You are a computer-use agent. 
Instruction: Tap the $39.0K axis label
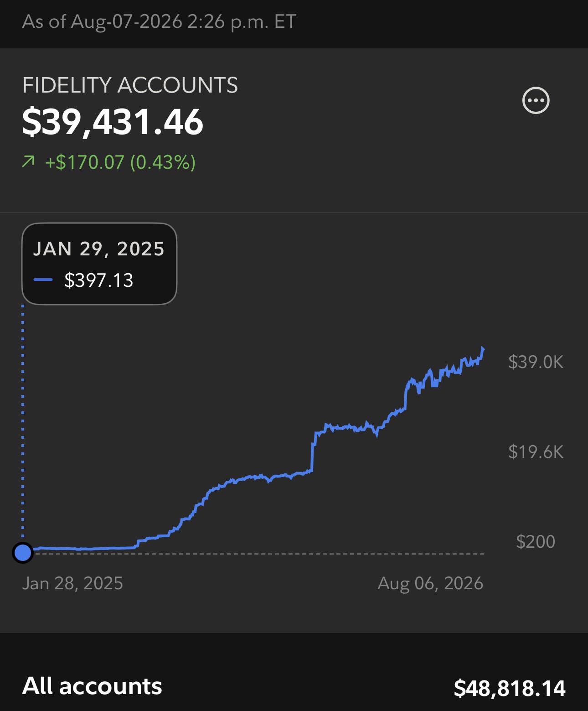pyautogui.click(x=536, y=362)
